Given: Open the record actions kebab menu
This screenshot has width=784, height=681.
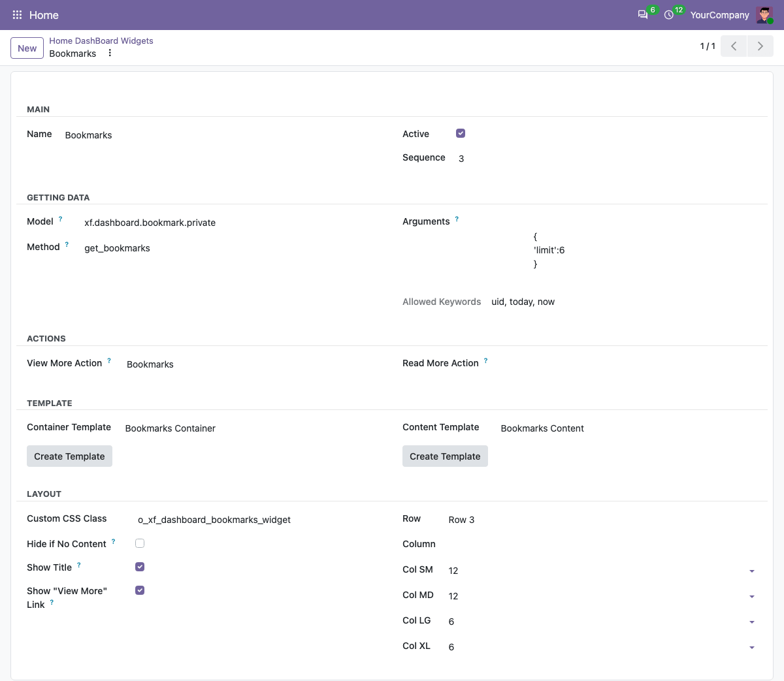Looking at the screenshot, I should pyautogui.click(x=110, y=53).
